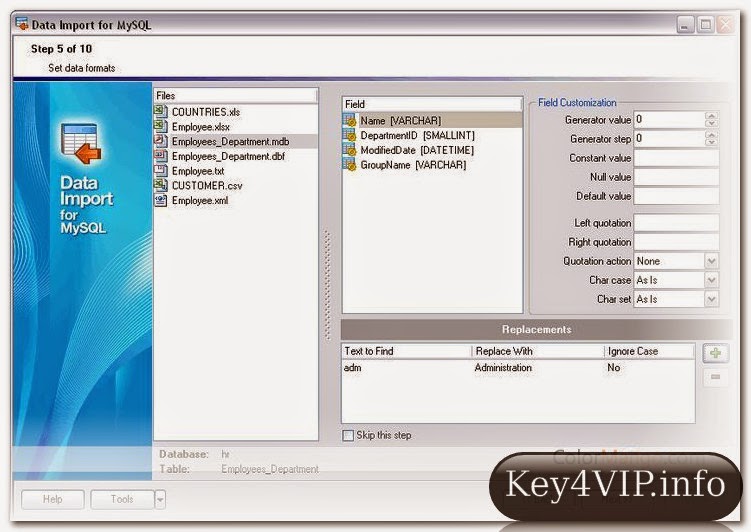
Task: Enable the Skip this step checkbox
Action: click(348, 435)
